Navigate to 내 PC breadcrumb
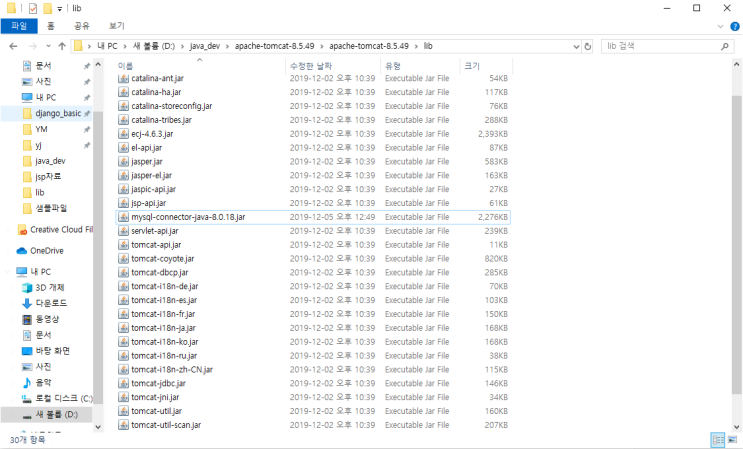The height and width of the screenshot is (449, 743). pos(107,46)
